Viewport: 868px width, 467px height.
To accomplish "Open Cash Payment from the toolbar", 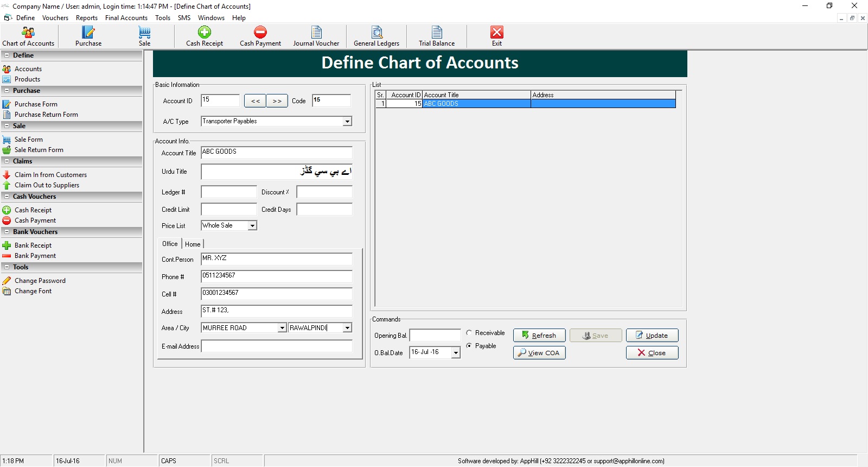I will [x=260, y=36].
